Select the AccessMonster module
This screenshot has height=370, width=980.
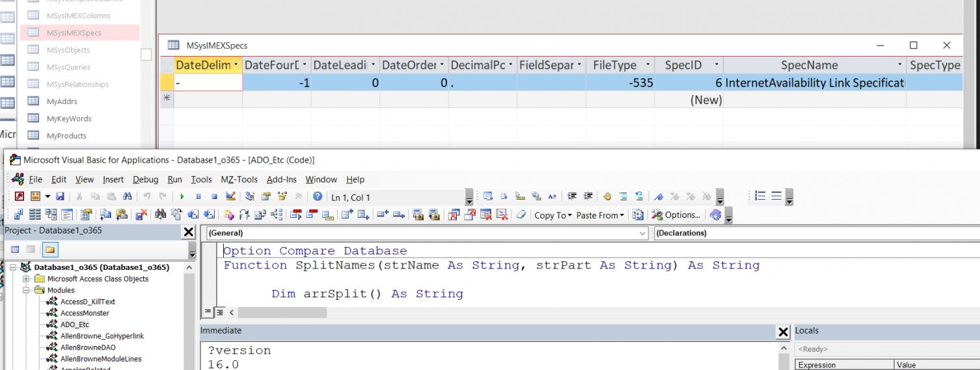[x=85, y=313]
